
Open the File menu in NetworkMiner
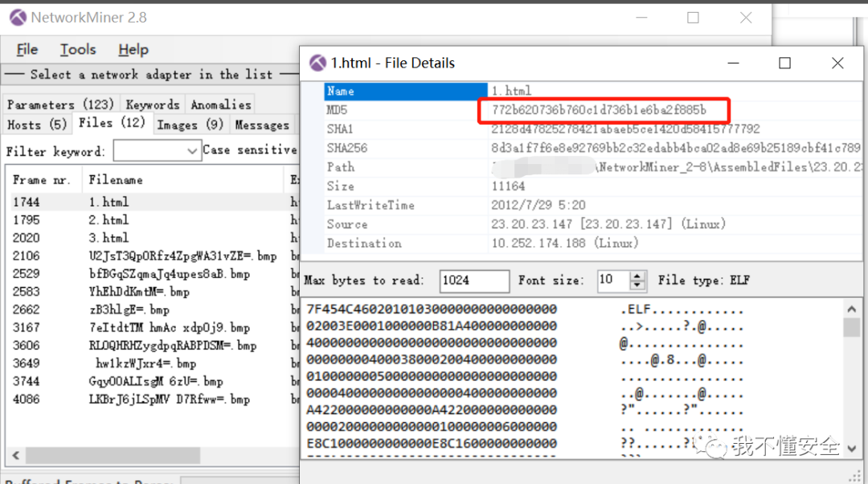(x=27, y=49)
